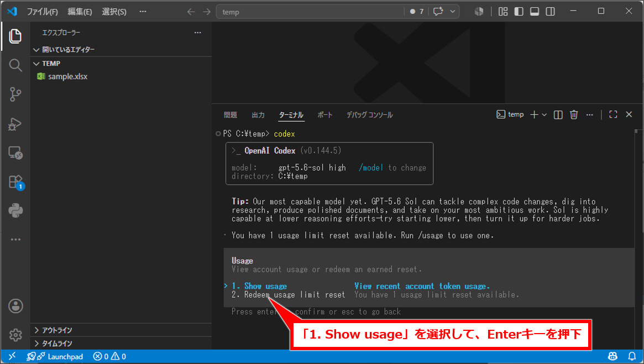Collapse the 開いているエディター section
The height and width of the screenshot is (364, 644).
click(x=122, y=50)
